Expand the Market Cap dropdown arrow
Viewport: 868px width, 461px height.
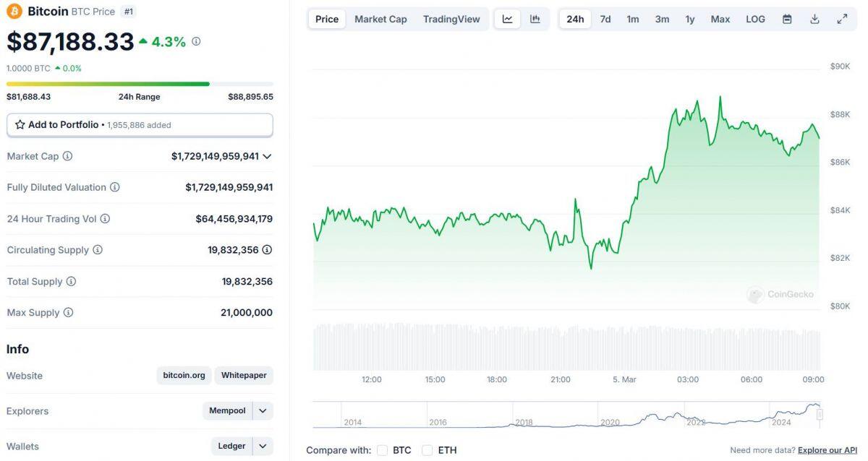[x=268, y=156]
